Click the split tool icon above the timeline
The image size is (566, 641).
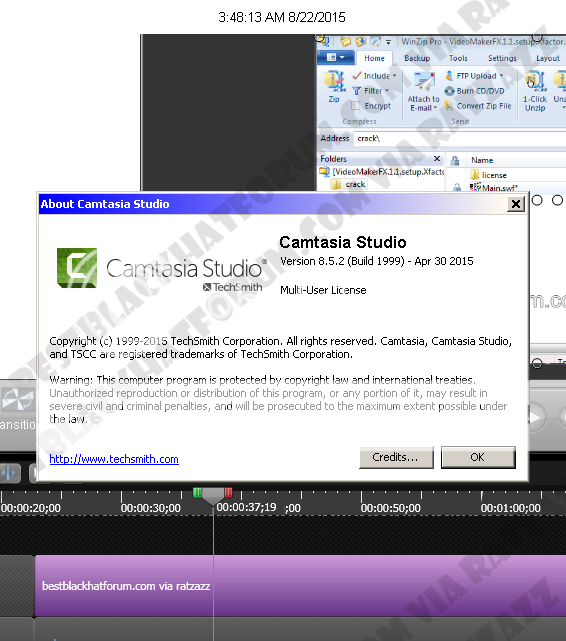tap(9, 473)
